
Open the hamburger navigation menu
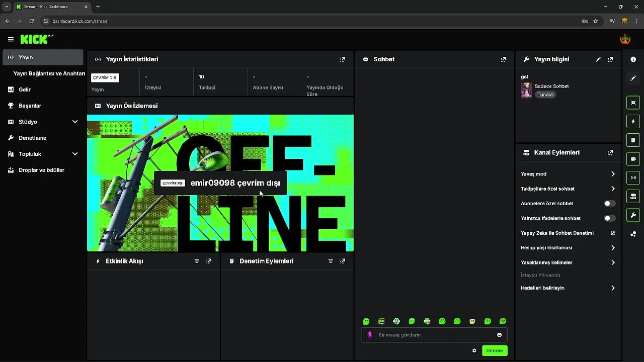[11, 39]
